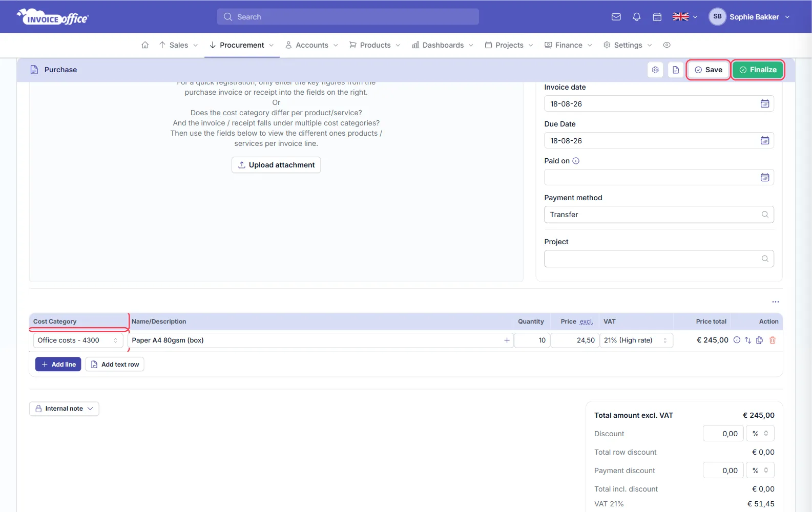The width and height of the screenshot is (812, 512).
Task: Click Upload attachment button
Action: (276, 165)
